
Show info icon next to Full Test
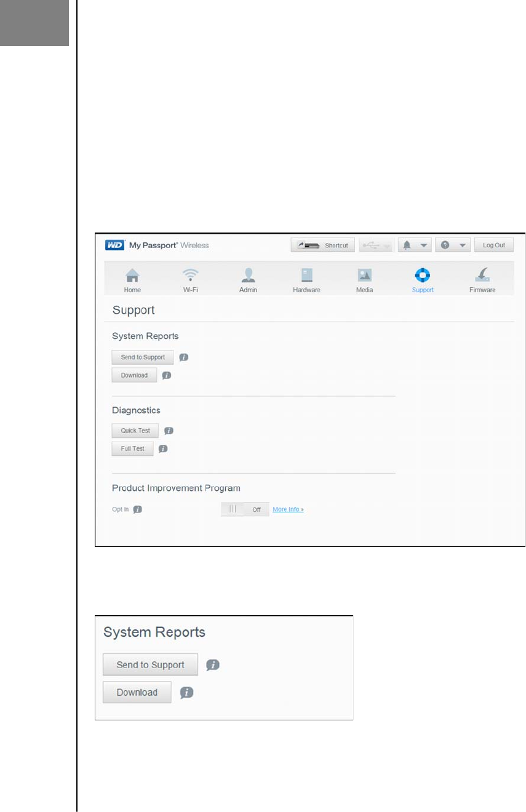click(163, 448)
